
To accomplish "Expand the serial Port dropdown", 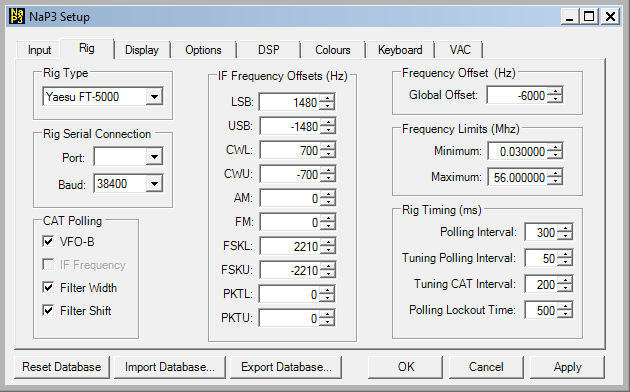I will coord(154,157).
